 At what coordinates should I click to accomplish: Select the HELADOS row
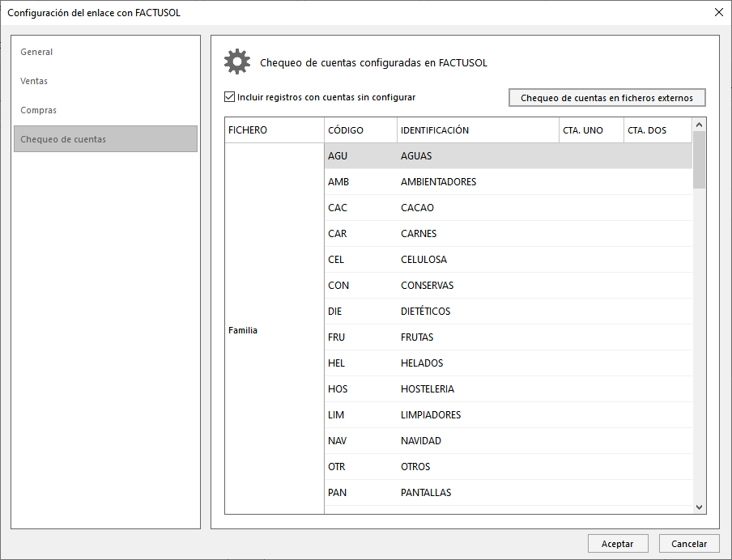(x=509, y=363)
